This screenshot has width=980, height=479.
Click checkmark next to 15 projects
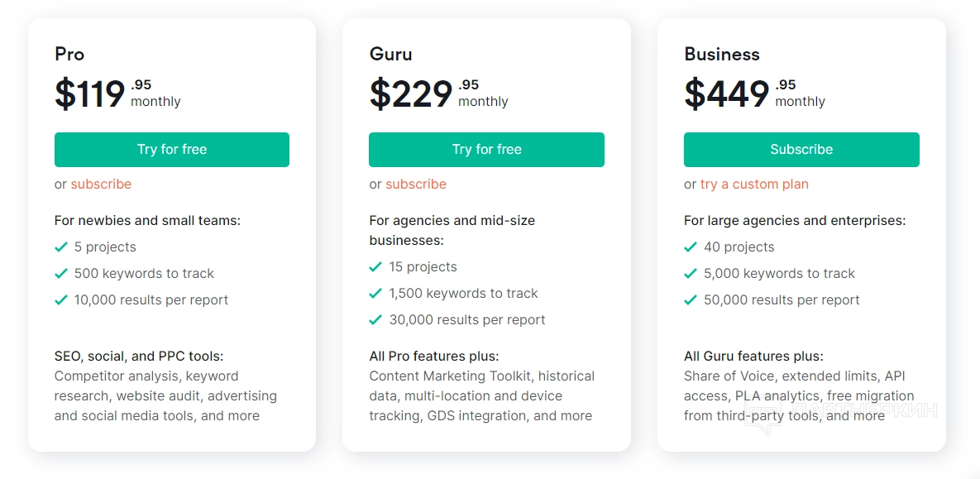pos(375,267)
